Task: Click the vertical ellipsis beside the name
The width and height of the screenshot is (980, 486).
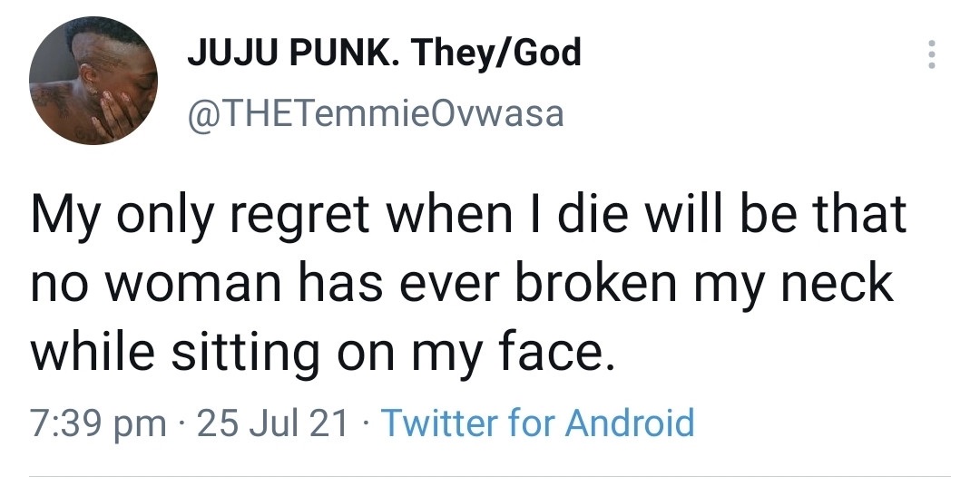Action: (x=930, y=56)
